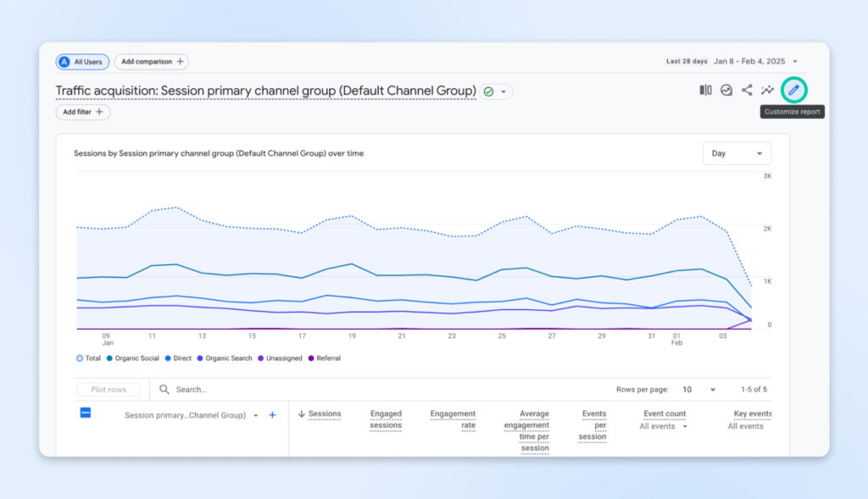Click the Add comparison button

point(151,62)
